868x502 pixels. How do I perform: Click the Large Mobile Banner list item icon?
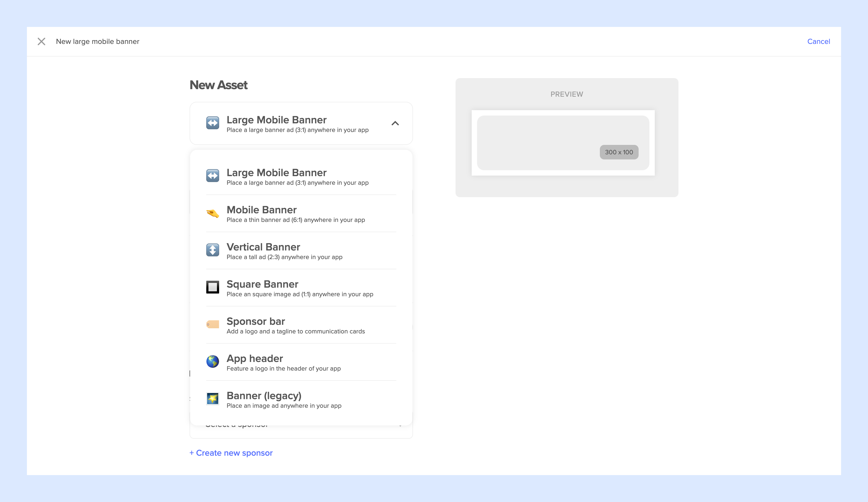212,175
